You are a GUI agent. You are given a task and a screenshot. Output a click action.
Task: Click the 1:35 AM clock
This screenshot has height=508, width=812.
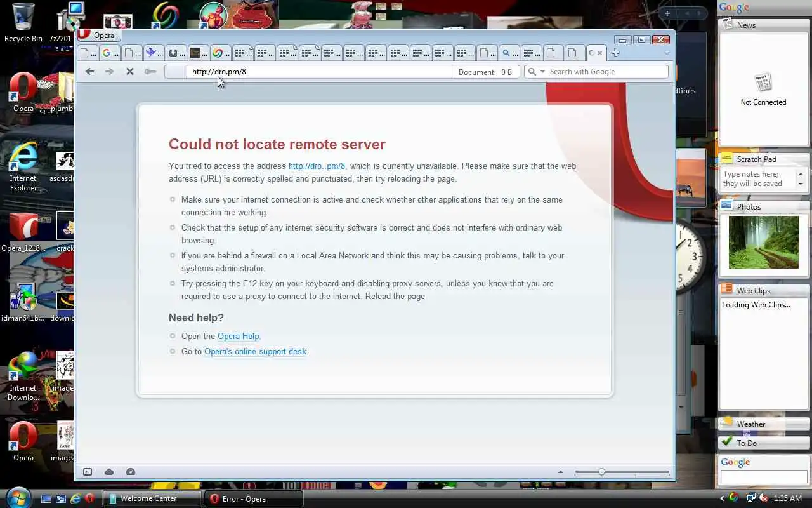789,498
